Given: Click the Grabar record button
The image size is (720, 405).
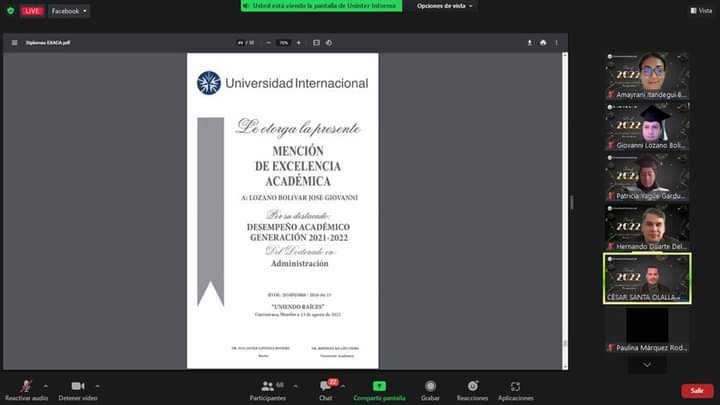Looking at the screenshot, I should pyautogui.click(x=430, y=390).
